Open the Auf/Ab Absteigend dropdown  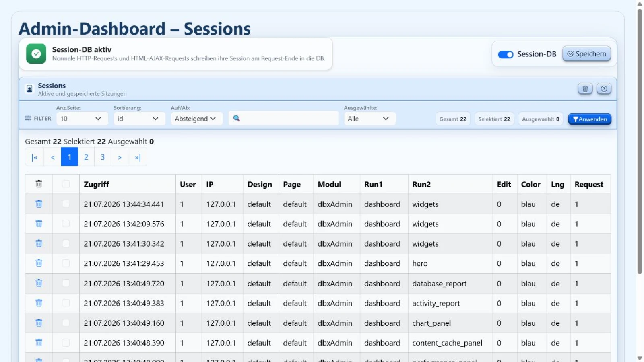pos(196,119)
